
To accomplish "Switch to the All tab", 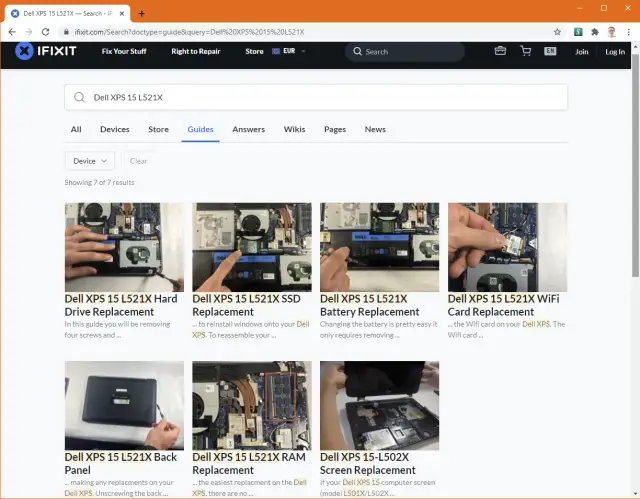I will click(x=76, y=129).
